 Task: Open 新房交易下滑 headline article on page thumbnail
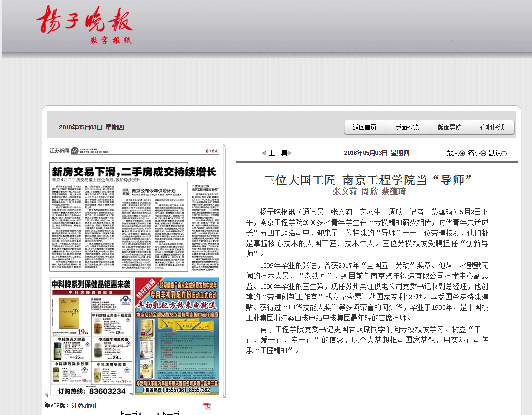pyautogui.click(x=134, y=172)
